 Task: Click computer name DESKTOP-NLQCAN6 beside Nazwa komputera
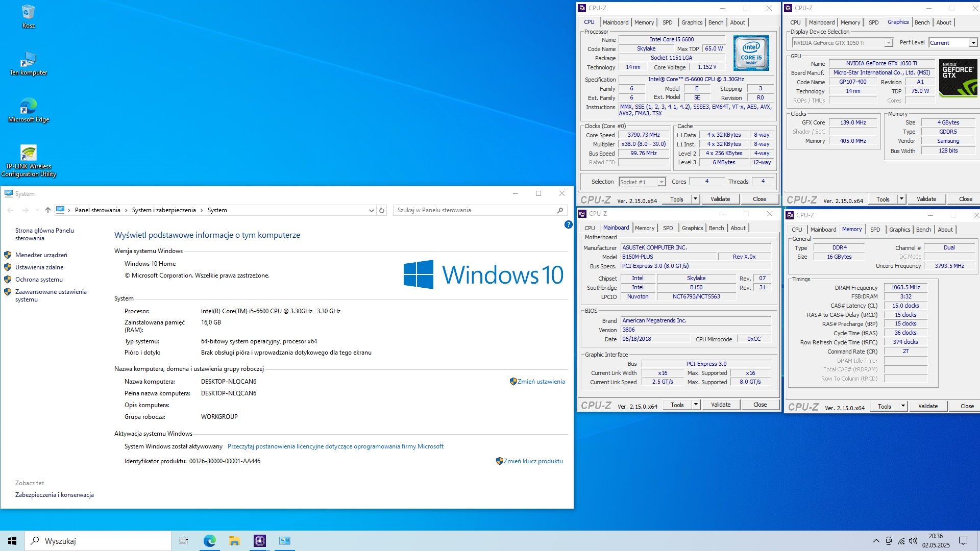[229, 382]
